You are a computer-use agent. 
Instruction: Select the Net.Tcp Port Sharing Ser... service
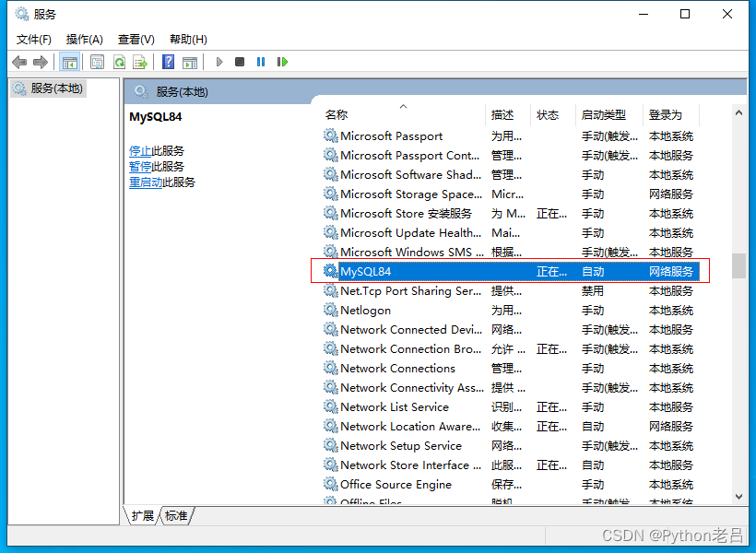coord(511,290)
